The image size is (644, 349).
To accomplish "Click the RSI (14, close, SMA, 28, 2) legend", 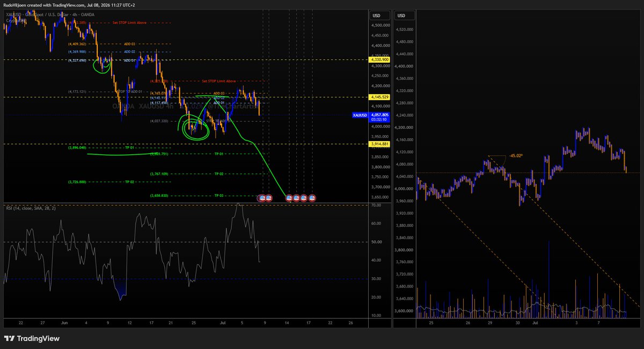I will click(x=30, y=207).
